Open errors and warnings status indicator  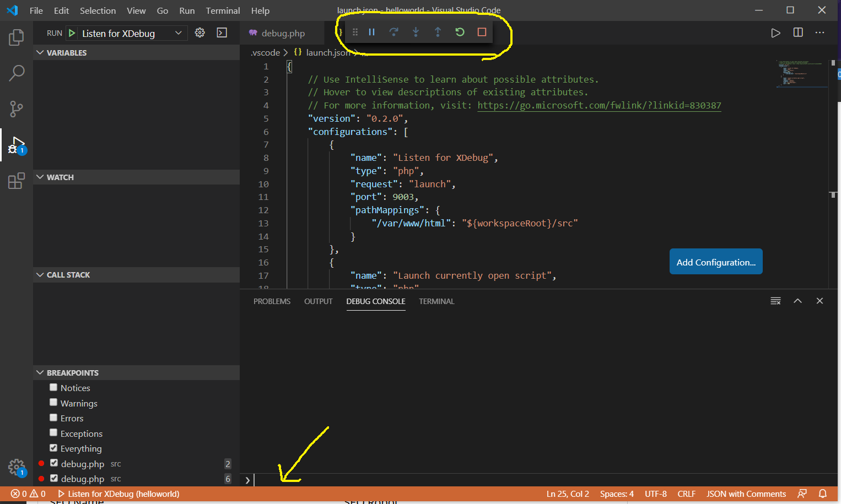(28, 494)
